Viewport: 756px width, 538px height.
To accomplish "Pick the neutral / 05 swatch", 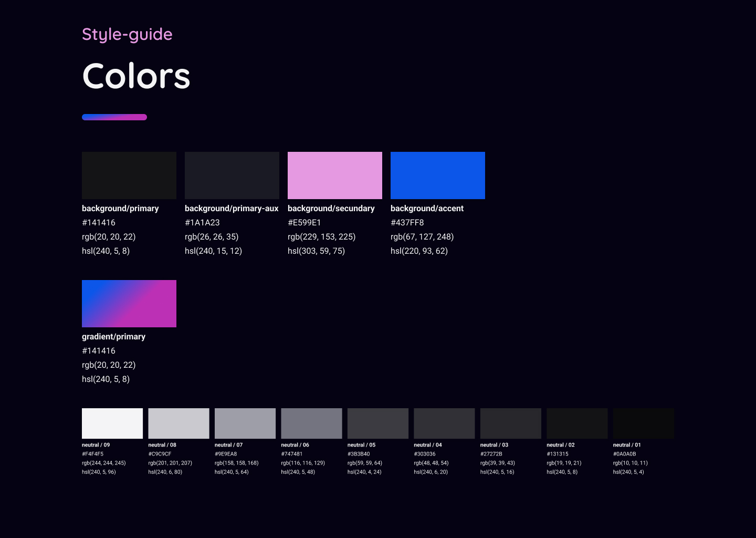I will (x=378, y=423).
